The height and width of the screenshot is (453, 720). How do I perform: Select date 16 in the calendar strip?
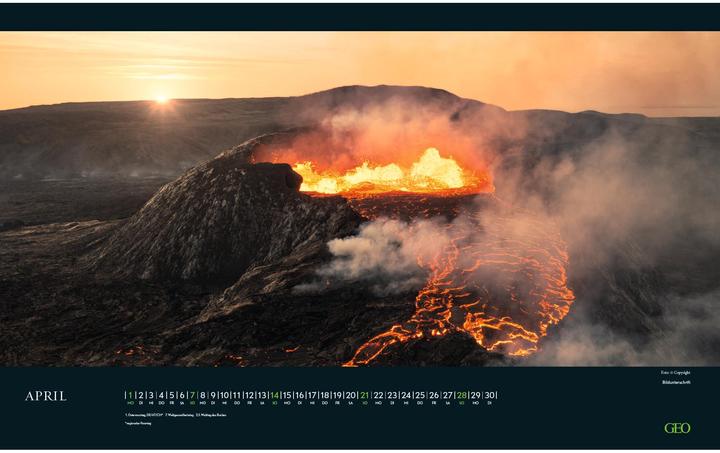[x=300, y=395]
